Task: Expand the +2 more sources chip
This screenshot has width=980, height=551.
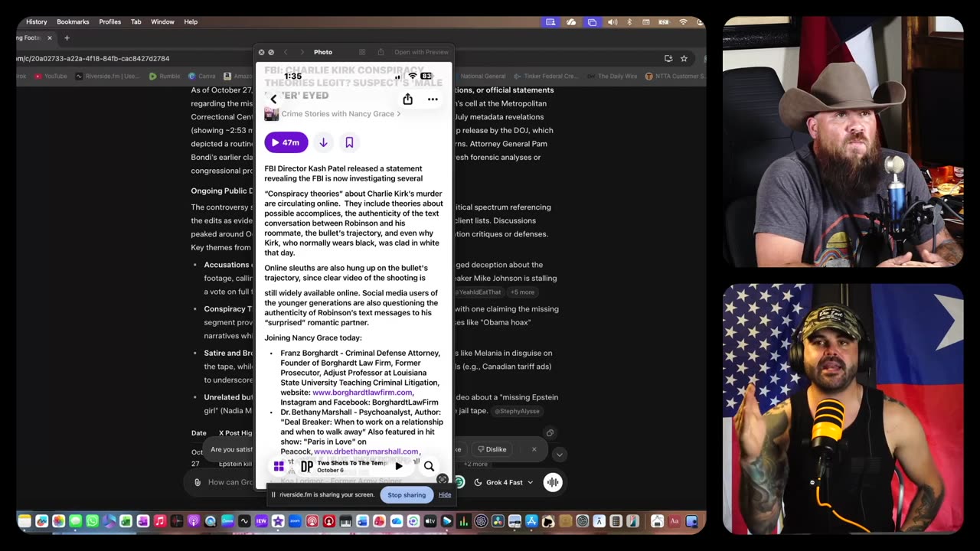Action: coord(475,464)
